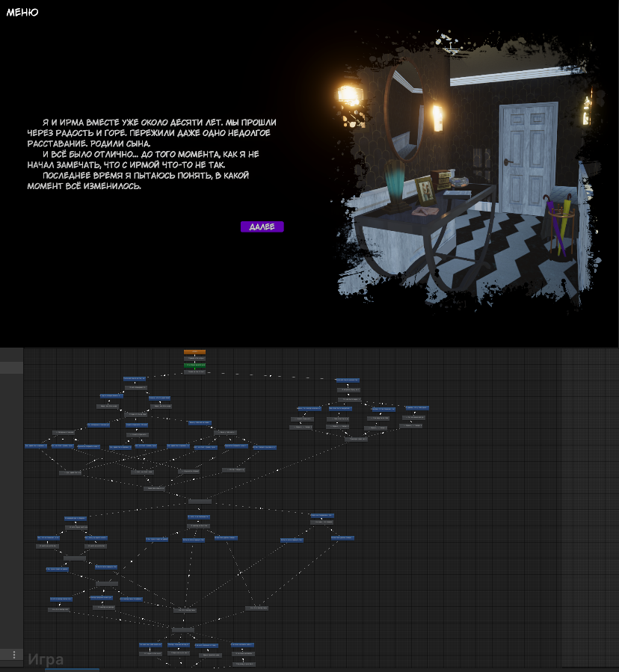Open the МЕНЮ in the game
The width and height of the screenshot is (619, 672).
(x=22, y=13)
